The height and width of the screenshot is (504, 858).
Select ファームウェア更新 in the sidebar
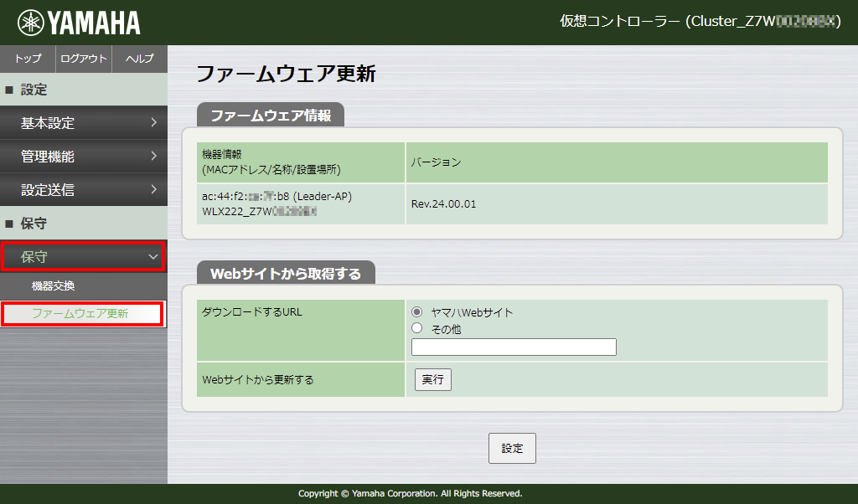coord(84,314)
